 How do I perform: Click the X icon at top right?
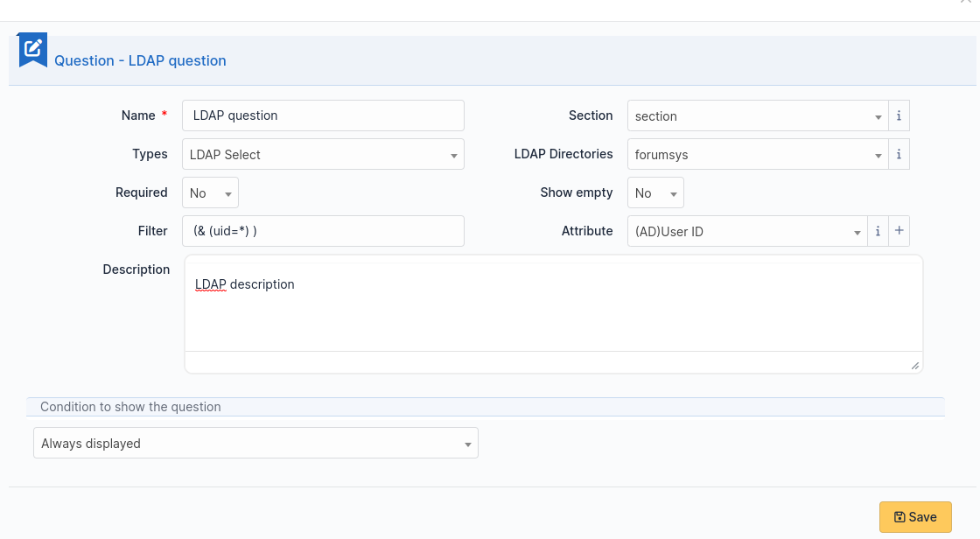click(x=965, y=3)
